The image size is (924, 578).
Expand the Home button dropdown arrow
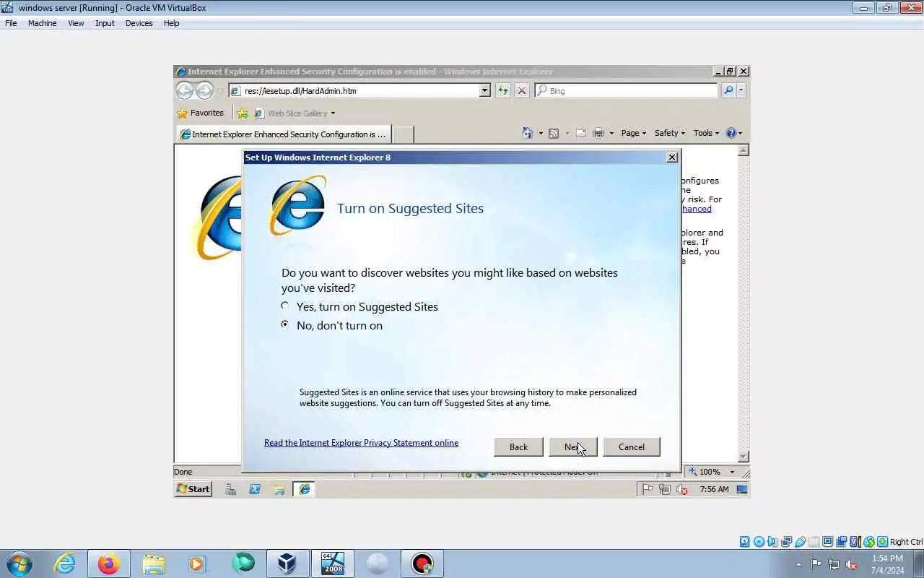point(541,133)
